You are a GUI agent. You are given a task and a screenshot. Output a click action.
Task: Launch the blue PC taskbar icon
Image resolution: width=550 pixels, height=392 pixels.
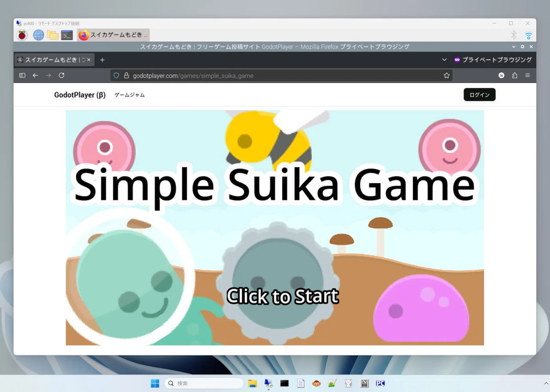[x=380, y=383]
